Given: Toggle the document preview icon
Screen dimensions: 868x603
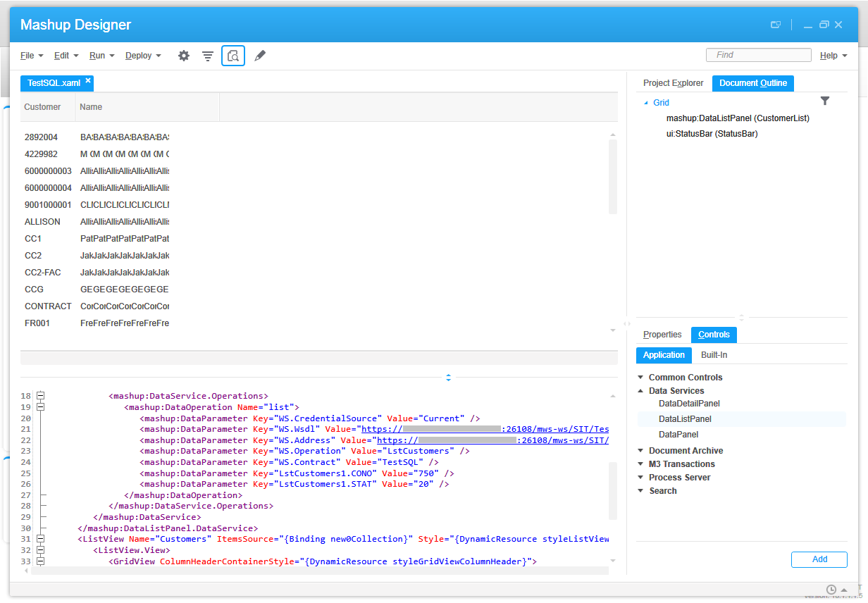Looking at the screenshot, I should pos(233,56).
